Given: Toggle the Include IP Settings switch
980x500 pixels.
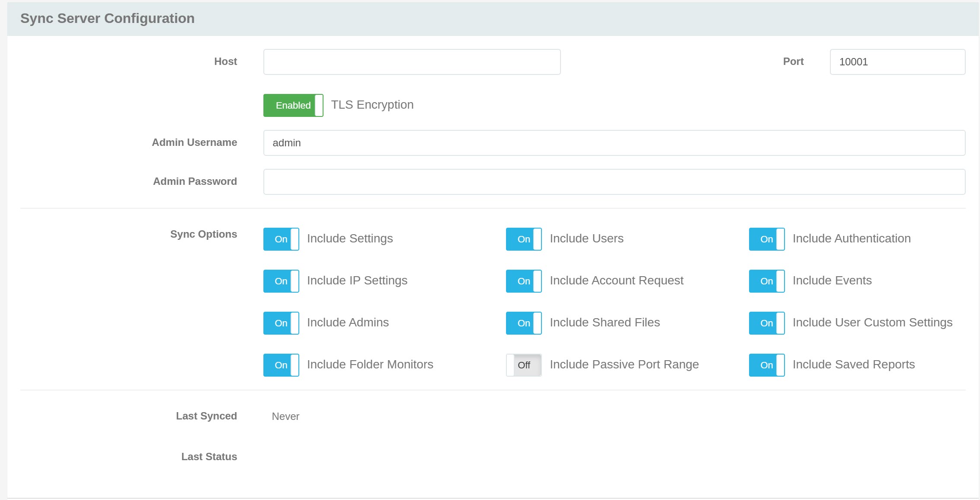Looking at the screenshot, I should click(x=281, y=281).
